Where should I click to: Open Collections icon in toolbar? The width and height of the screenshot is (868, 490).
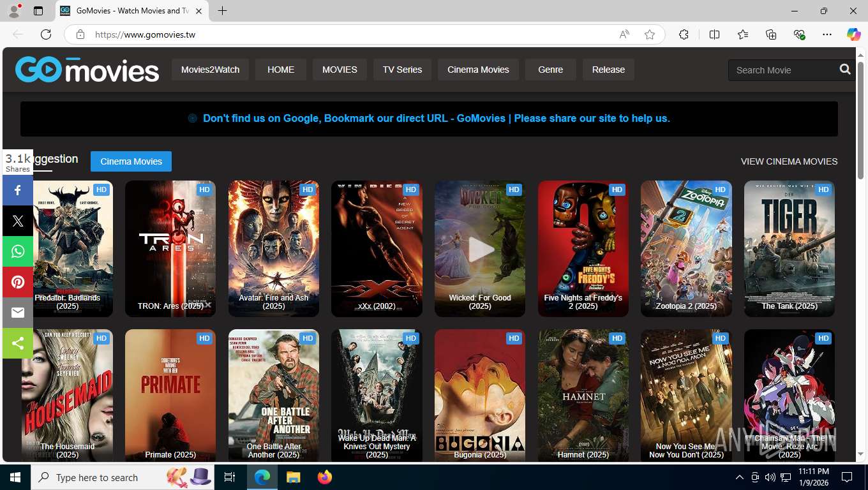coord(771,34)
